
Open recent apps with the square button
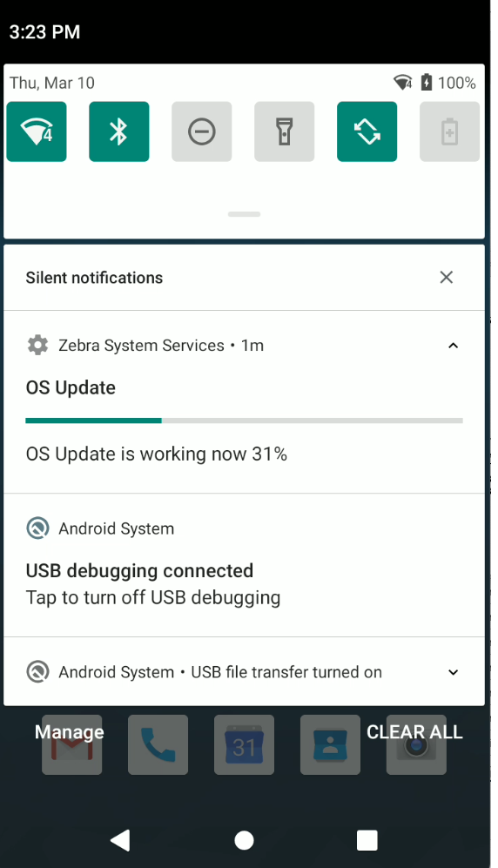367,840
